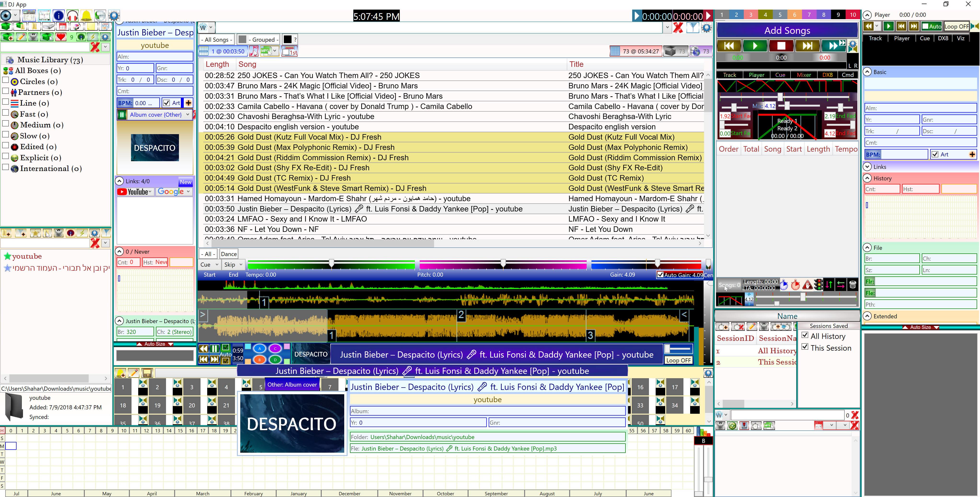This screenshot has height=497, width=980.
Task: Click the Tempo slider handle
Action: tap(331, 263)
